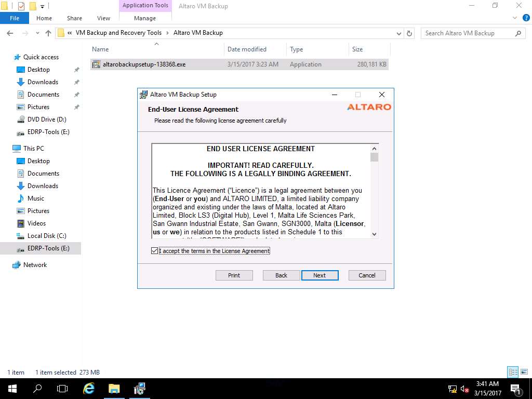Open EDRP-Tools (E:) under Quick access
Viewport: 532px width, 399px height.
[48, 131]
